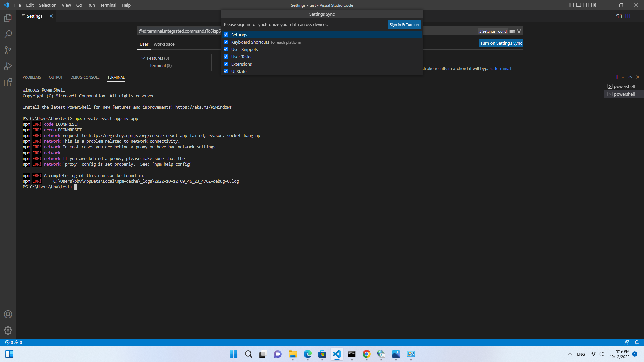Open the Extensions view

coord(8,82)
